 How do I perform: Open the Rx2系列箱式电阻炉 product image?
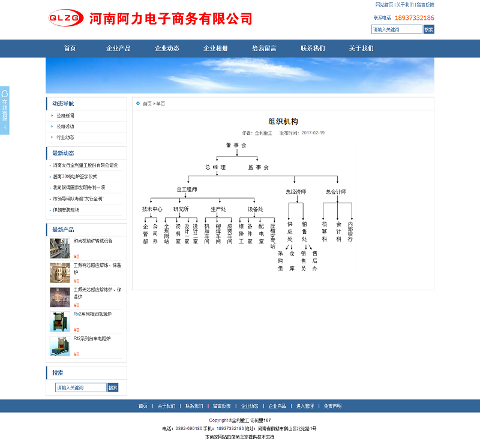tap(59, 321)
